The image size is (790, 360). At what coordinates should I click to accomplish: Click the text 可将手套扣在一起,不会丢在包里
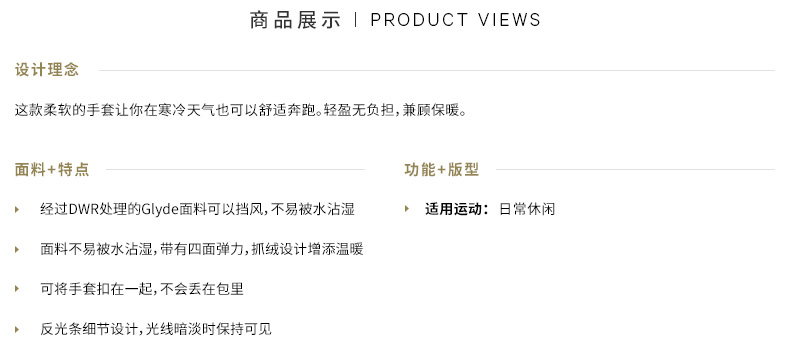[x=142, y=289]
